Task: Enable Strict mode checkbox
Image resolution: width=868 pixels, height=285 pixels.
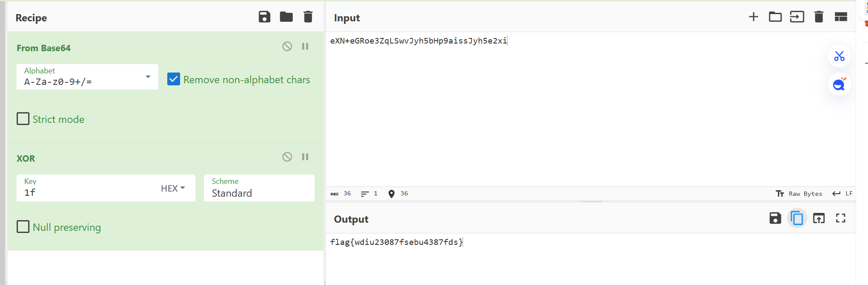Action: tap(23, 119)
